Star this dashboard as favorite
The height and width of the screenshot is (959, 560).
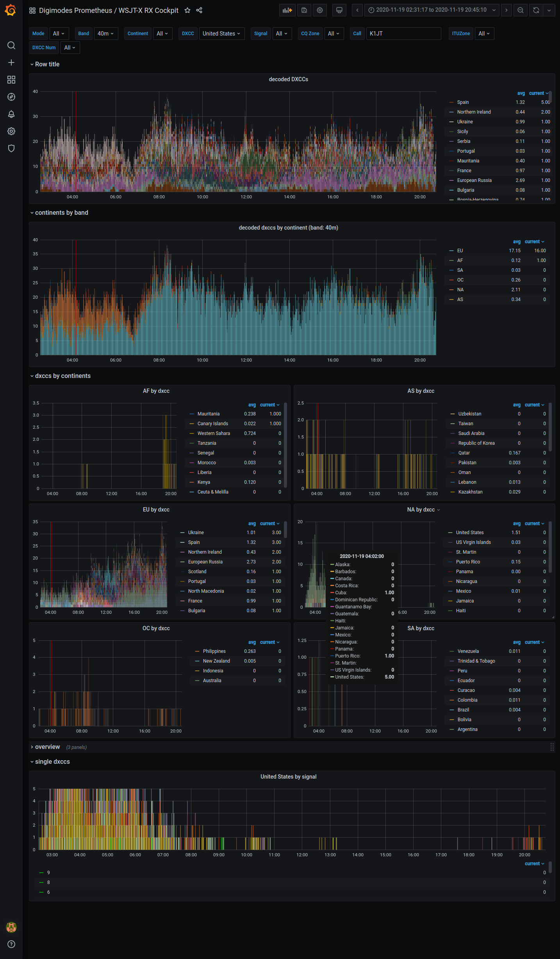click(187, 10)
